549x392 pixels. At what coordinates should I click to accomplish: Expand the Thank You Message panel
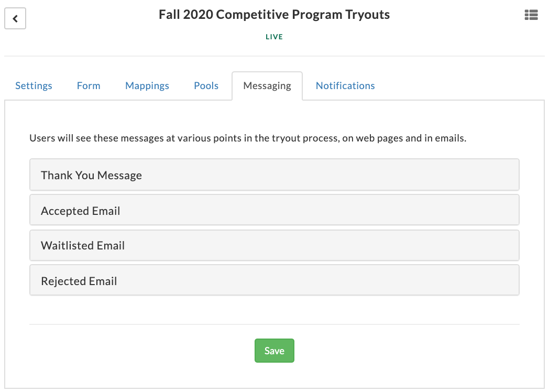(x=274, y=175)
